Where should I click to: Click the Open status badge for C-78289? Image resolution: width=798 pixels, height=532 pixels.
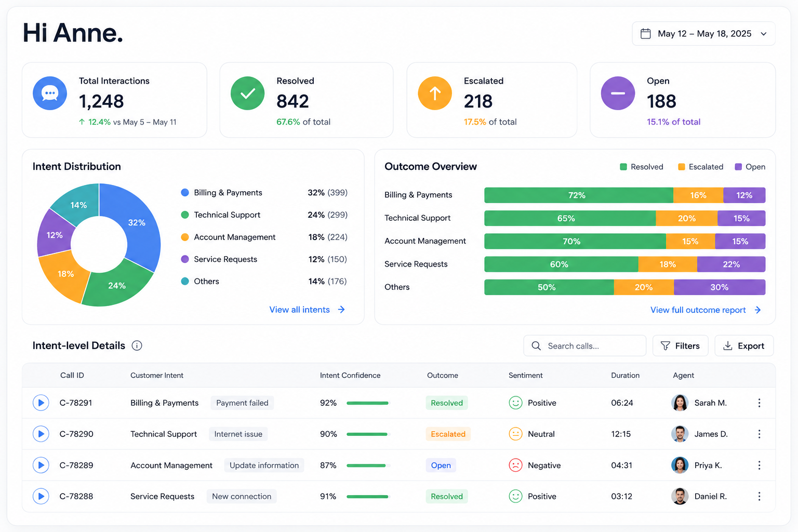pyautogui.click(x=441, y=465)
